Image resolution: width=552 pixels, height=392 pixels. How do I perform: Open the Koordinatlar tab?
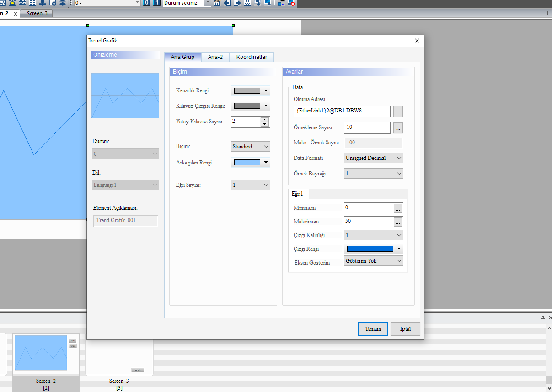tap(252, 57)
